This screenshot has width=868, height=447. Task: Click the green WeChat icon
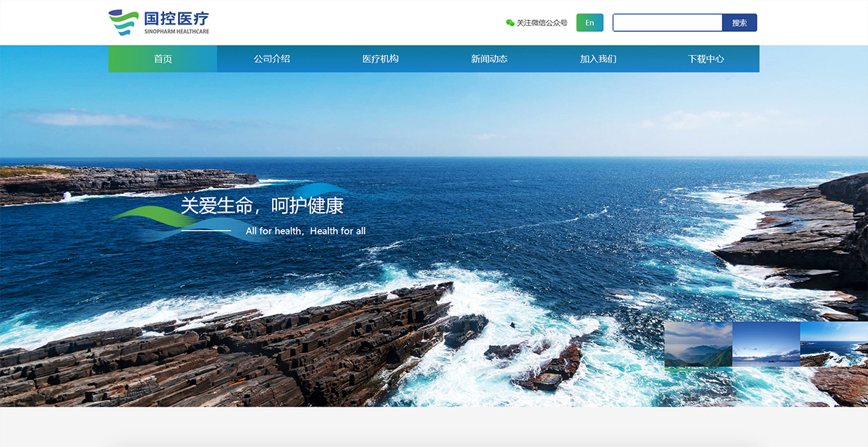510,23
